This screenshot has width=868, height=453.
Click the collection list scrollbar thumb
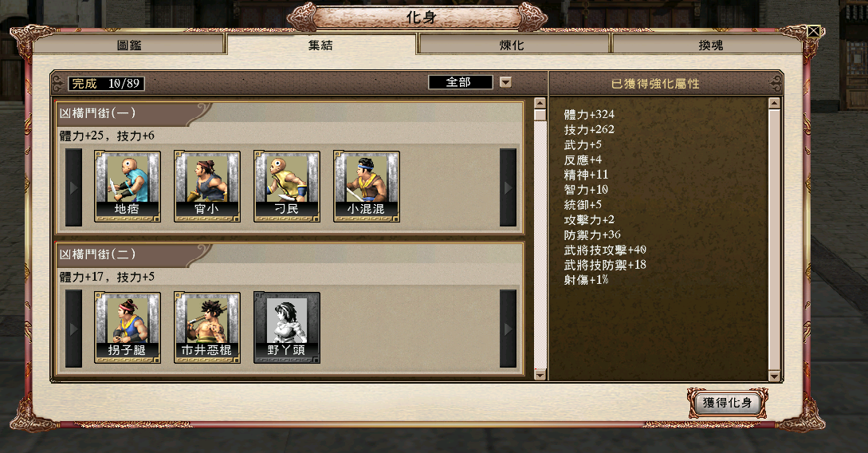[x=540, y=115]
